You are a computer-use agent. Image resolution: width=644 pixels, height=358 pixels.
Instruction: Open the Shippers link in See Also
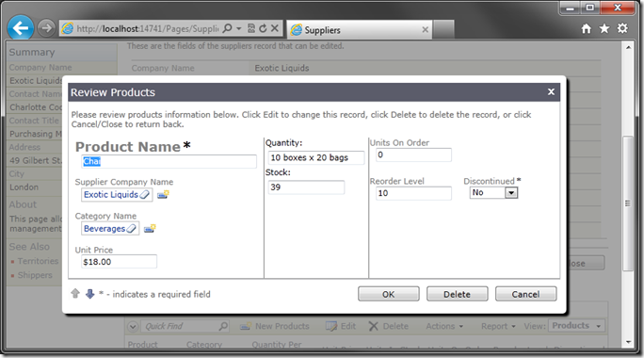(x=35, y=275)
